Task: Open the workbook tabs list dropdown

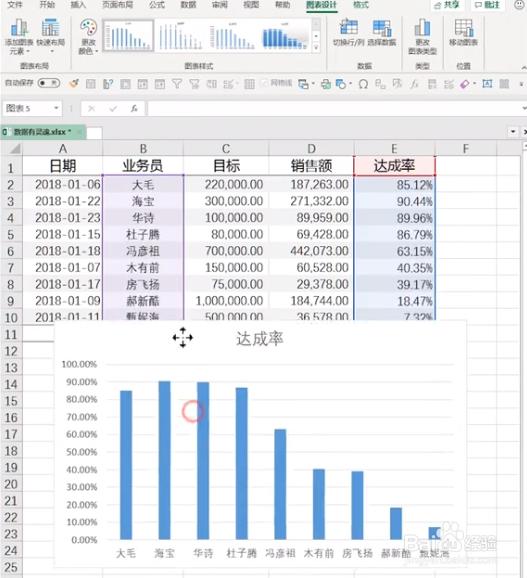Action: (x=513, y=132)
